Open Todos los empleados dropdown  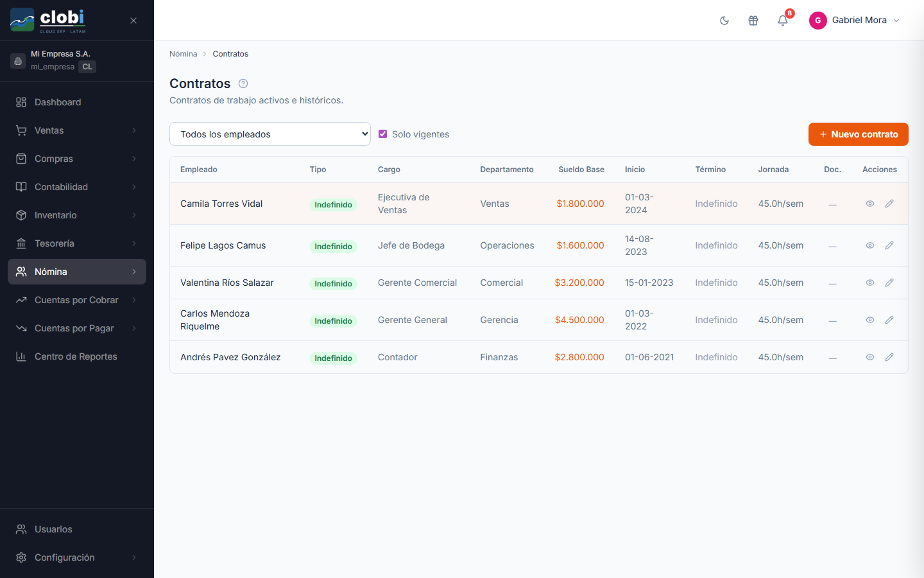(270, 134)
